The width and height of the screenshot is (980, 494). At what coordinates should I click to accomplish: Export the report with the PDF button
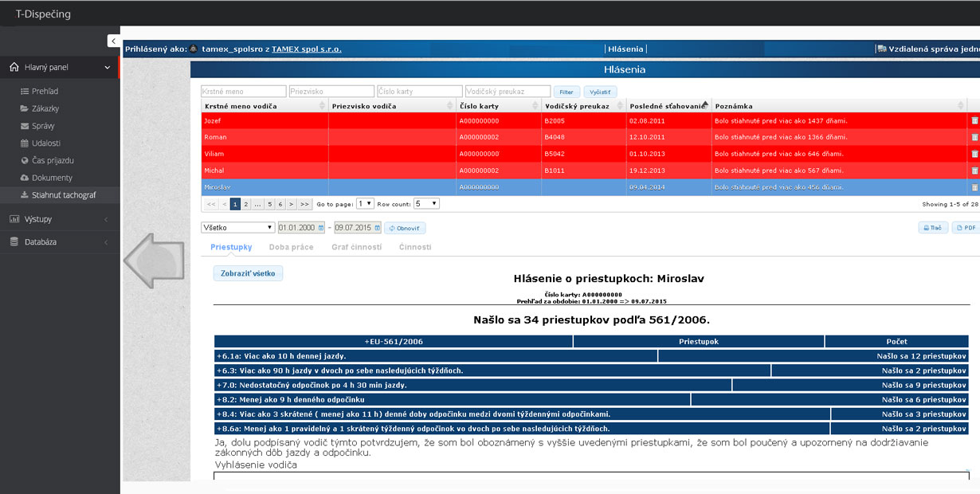(966, 228)
